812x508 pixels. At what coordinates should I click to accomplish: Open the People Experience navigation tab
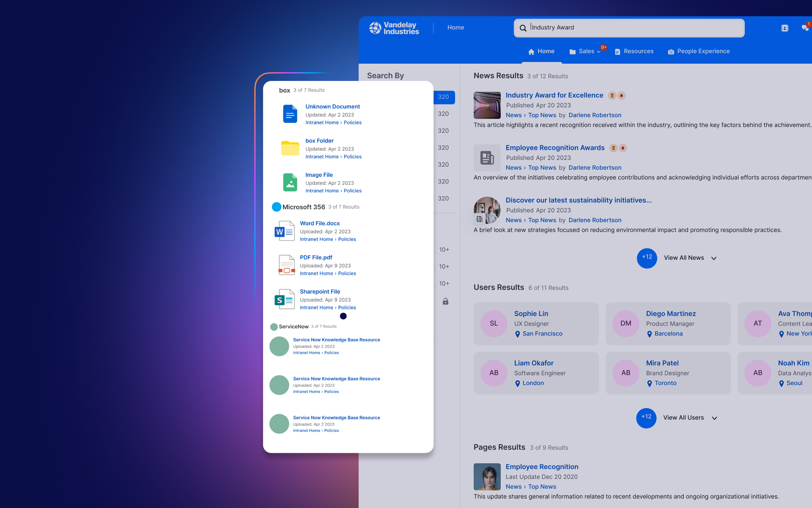coord(699,51)
